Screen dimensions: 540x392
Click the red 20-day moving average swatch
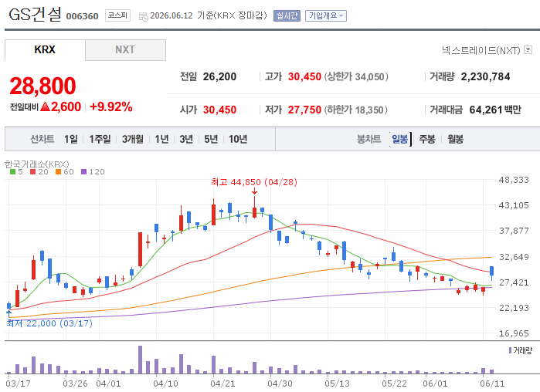[32, 172]
